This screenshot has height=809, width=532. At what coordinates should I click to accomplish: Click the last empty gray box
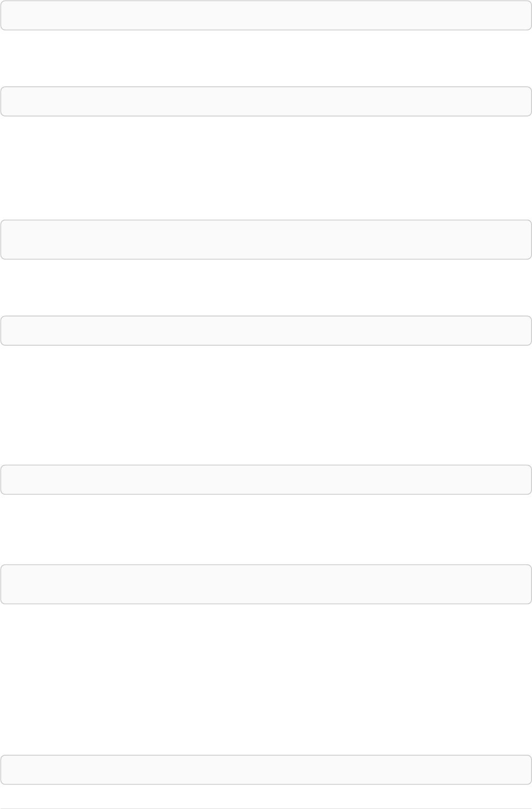(x=266, y=770)
